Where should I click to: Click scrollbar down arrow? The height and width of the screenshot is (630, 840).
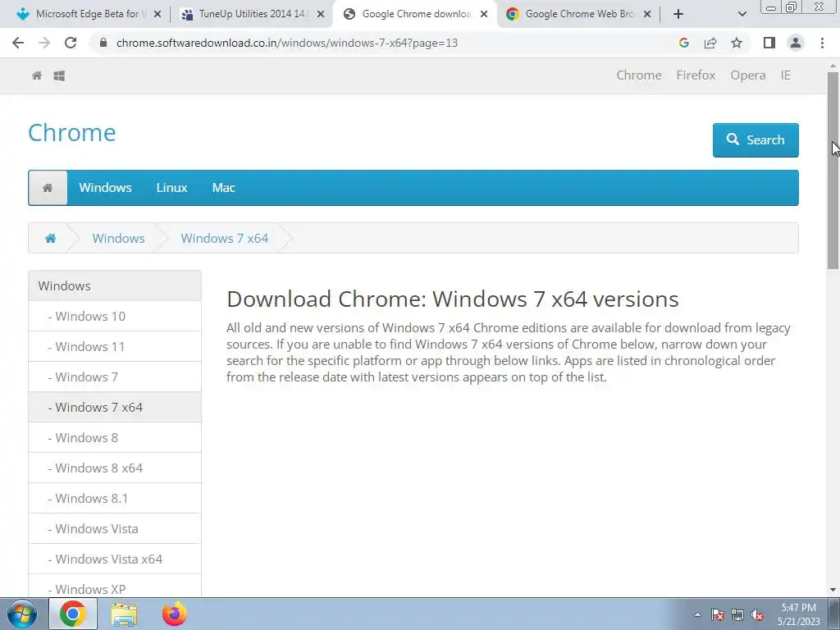click(x=833, y=590)
